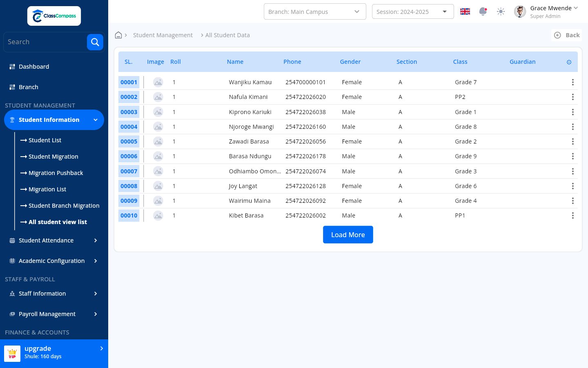Open upgrade panel arrow chevron
Viewport: 588px width, 368px height.
point(102,348)
